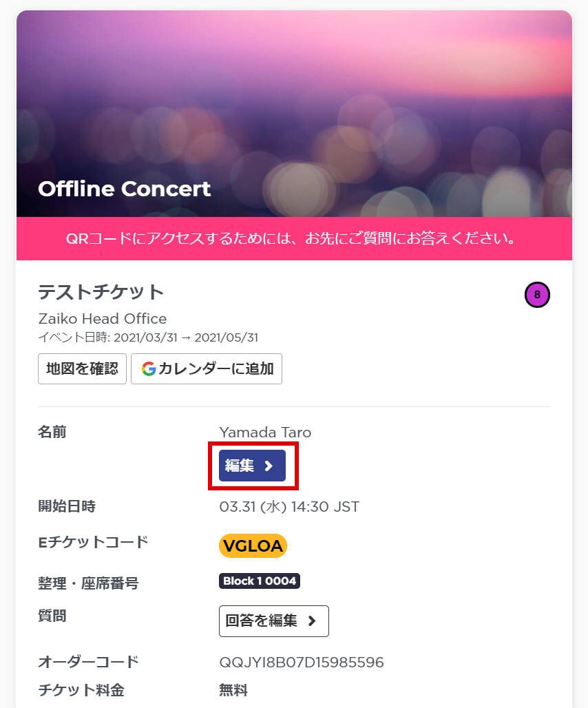This screenshot has height=708, width=588.
Task: Click the Block 1 0004 seat badge
Action: coord(260,581)
